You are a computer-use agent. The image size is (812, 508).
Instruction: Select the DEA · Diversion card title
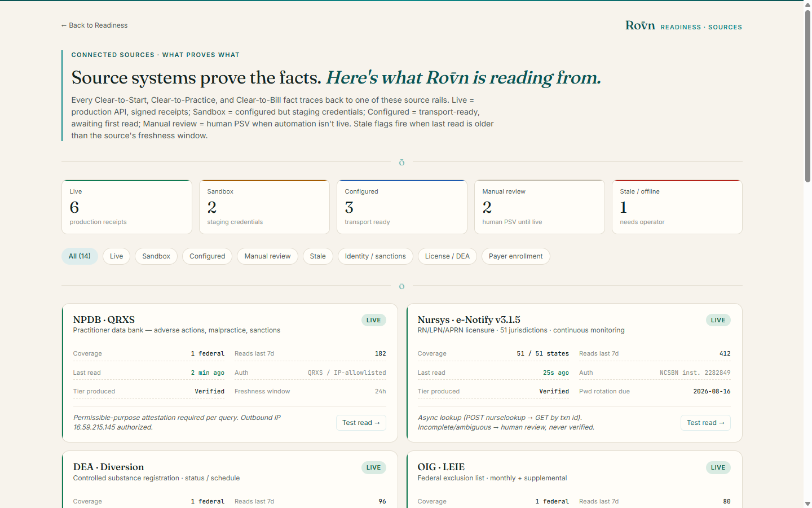[x=108, y=467]
